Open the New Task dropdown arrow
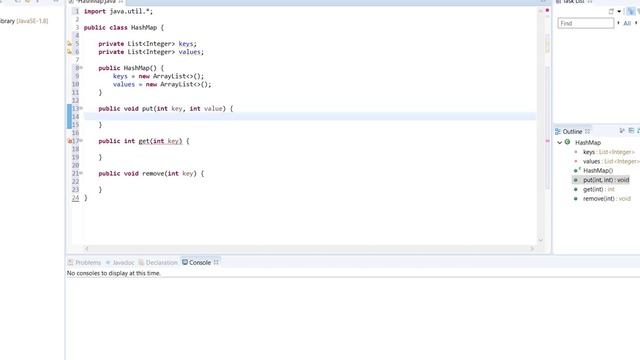Image resolution: width=640 pixels, height=360 pixels. 619,11
